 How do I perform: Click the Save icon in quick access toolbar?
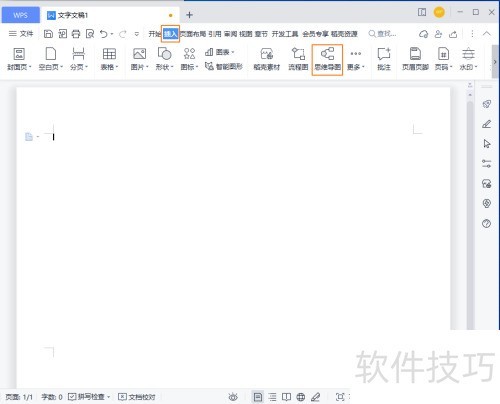[x=48, y=34]
